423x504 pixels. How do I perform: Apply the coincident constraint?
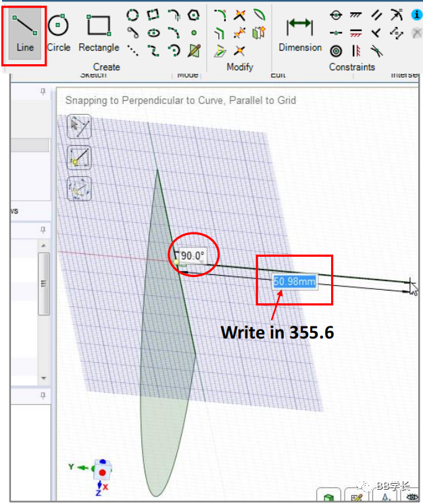click(x=336, y=15)
